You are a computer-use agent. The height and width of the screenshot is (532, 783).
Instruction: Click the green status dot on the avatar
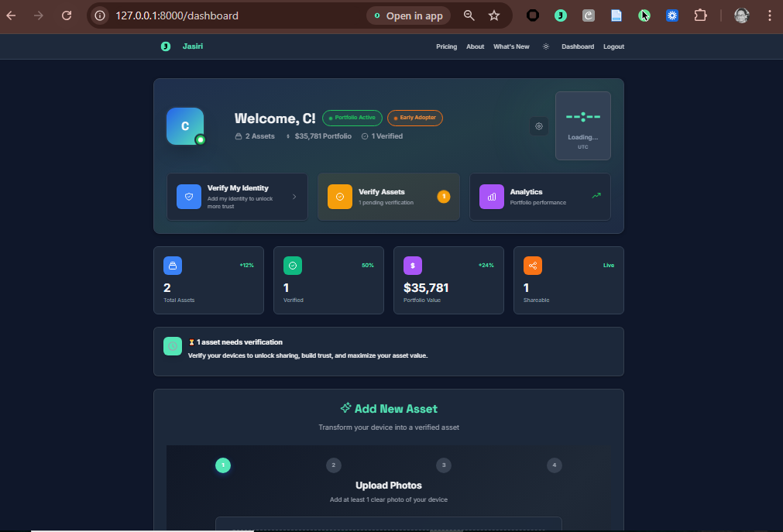[x=201, y=140]
